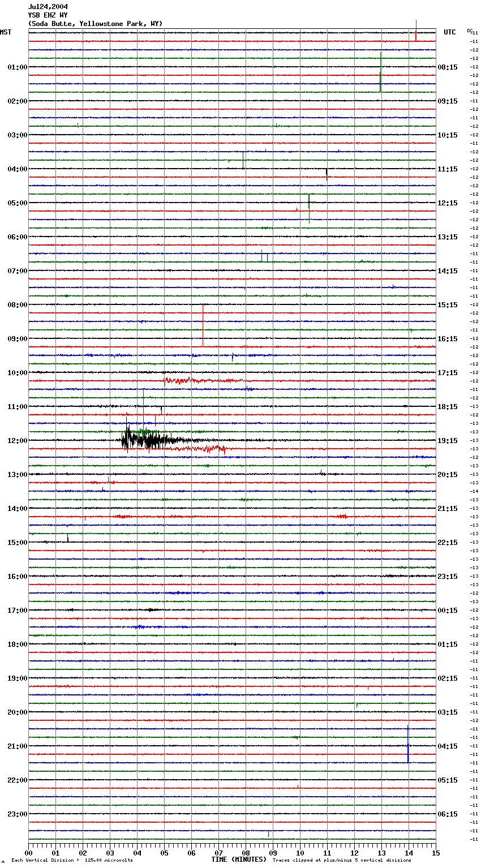Click the TIME (MINUTES) axis title
Screen dimensions: 481x868
(239, 860)
